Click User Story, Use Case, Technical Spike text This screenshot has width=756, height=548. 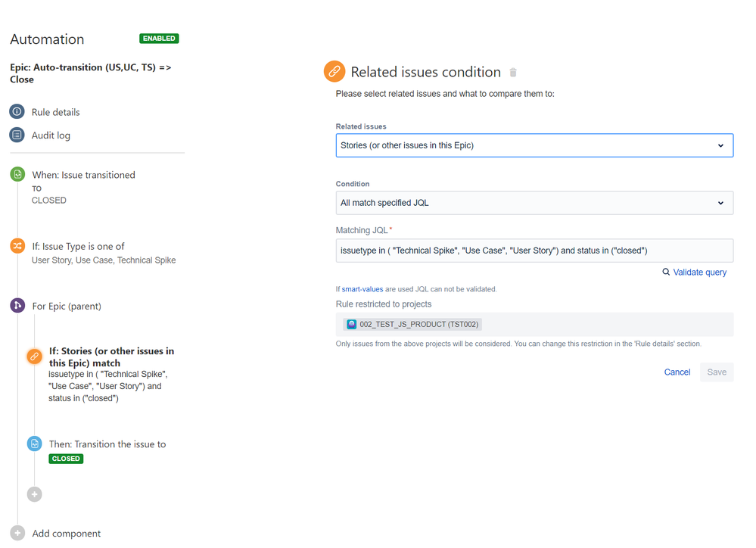pos(104,260)
